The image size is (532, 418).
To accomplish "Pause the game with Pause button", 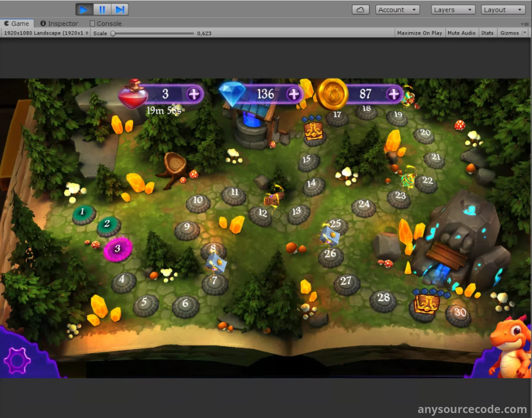I will 102,10.
